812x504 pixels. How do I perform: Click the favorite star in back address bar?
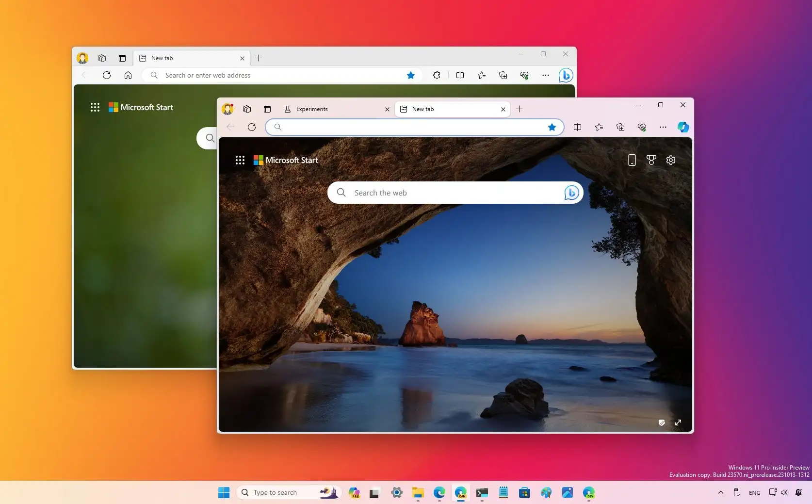point(411,75)
